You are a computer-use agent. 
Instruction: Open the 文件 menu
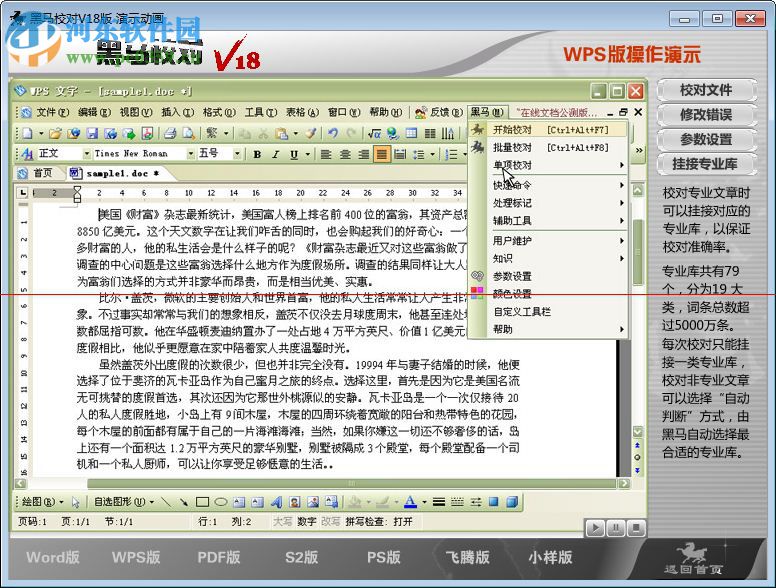tap(52, 112)
